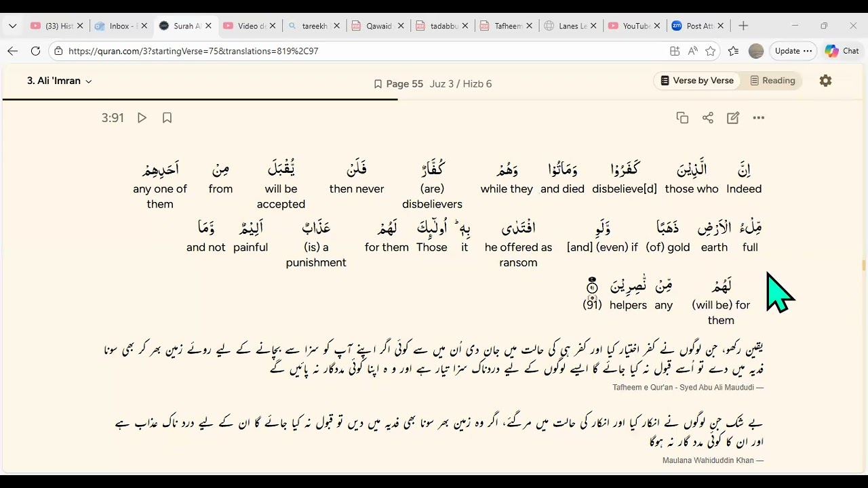This screenshot has width=868, height=488.
Task: Click the Maulana Wahiduddin Khan translator label
Action: [x=713, y=461]
